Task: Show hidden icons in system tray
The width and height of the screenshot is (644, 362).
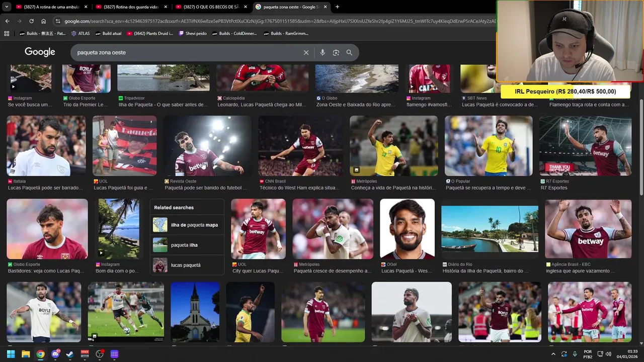Action: [553, 354]
